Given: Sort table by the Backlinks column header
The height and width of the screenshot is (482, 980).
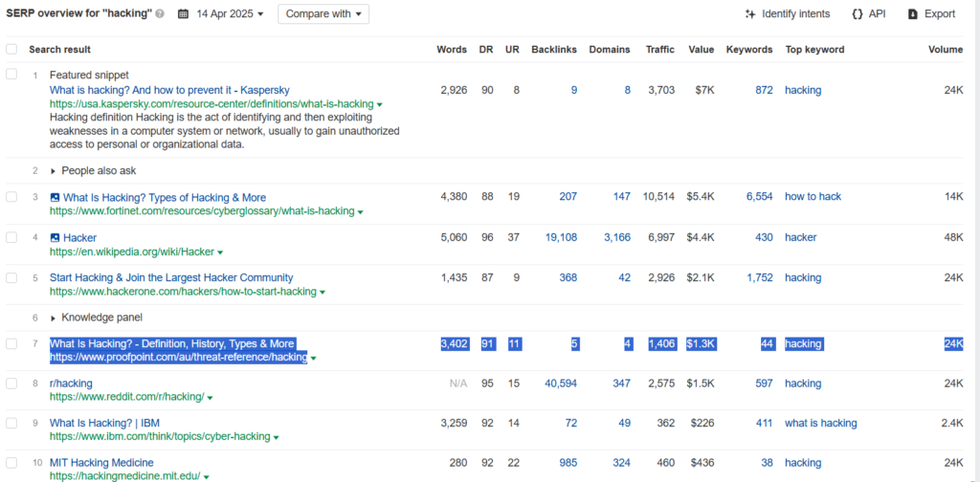Looking at the screenshot, I should pos(554,50).
